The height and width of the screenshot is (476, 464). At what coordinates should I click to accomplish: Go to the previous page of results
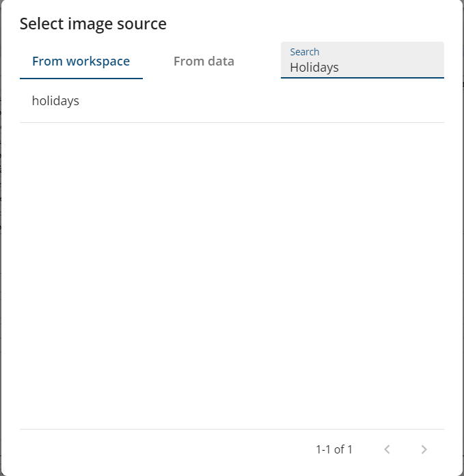387,449
